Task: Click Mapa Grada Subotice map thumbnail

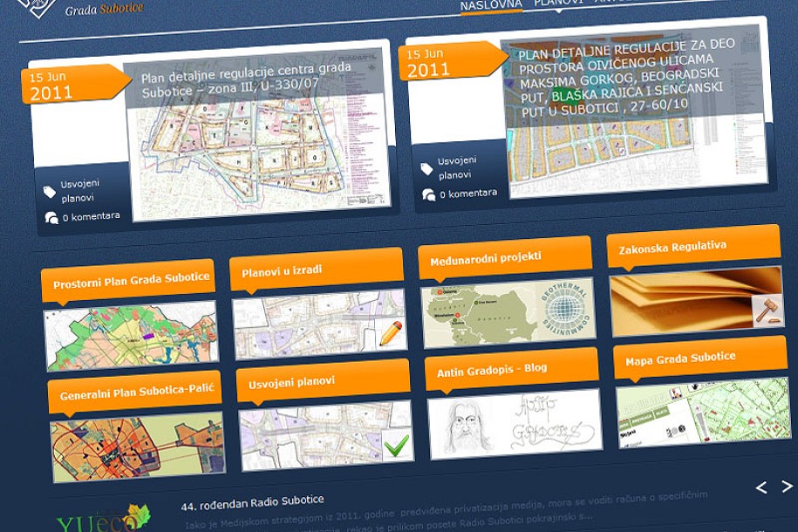Action: coord(703,413)
